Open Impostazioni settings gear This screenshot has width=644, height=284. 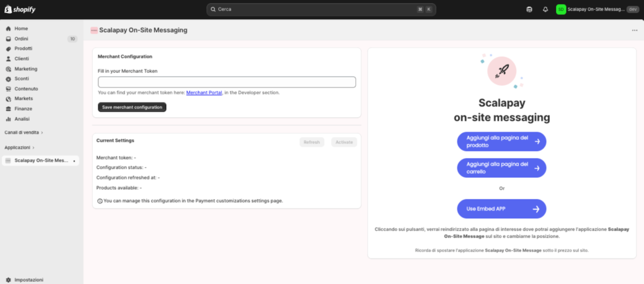pos(29,279)
